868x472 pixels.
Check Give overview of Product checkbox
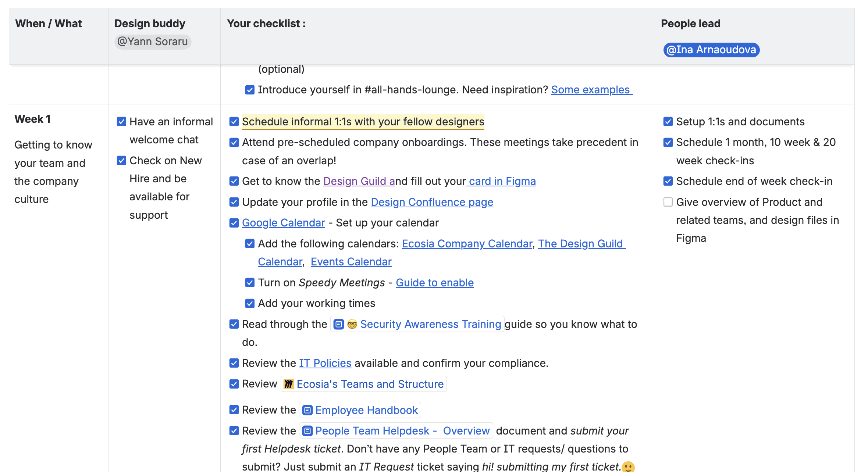(x=668, y=202)
